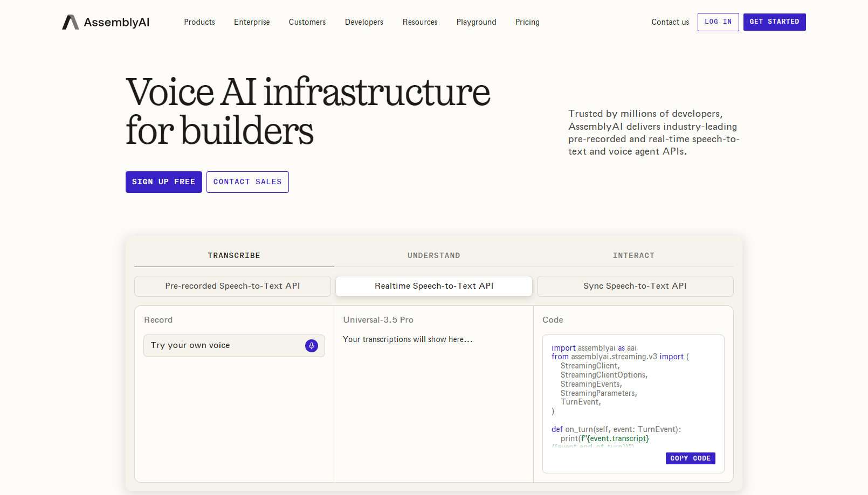Click the Universal-3.5 Pro label
868x495 pixels.
(x=378, y=320)
